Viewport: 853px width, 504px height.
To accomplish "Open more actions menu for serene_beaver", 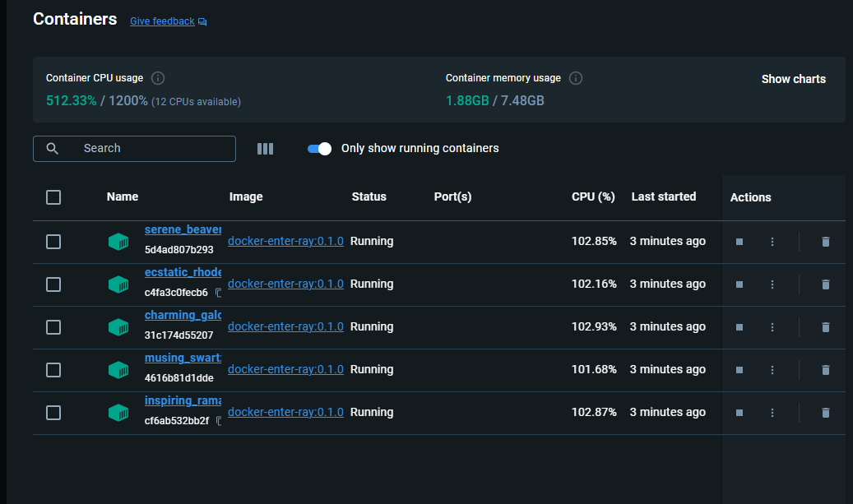I will click(x=772, y=242).
